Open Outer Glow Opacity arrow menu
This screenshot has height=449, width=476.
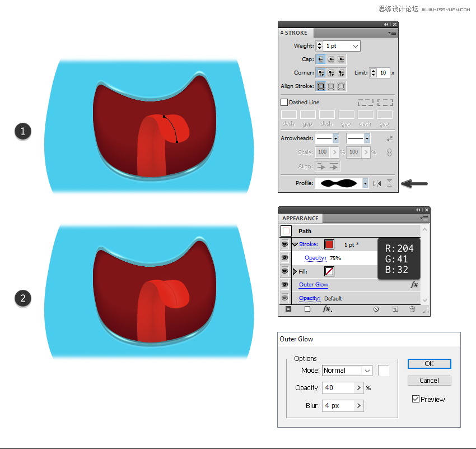tap(359, 388)
